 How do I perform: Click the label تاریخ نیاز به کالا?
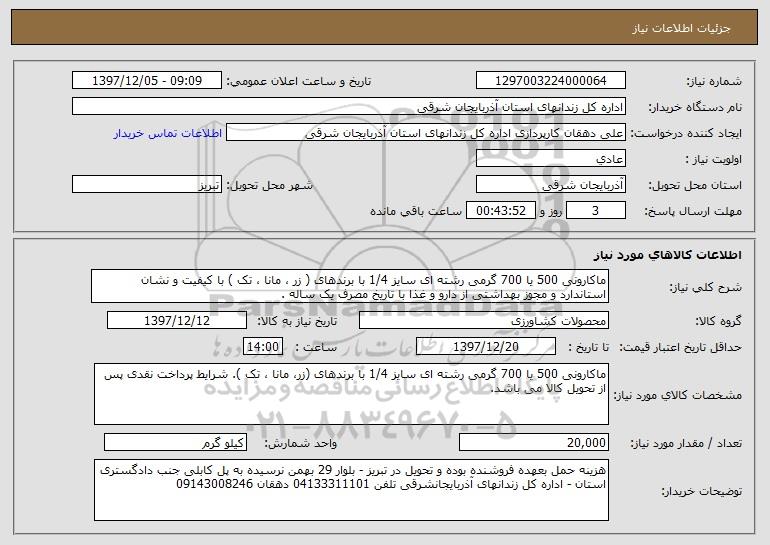pyautogui.click(x=297, y=321)
